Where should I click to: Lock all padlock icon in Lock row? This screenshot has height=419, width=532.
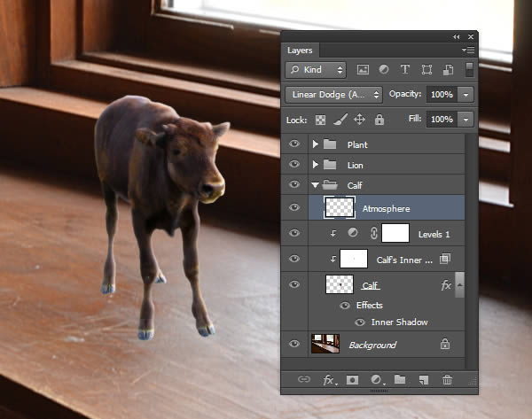pyautogui.click(x=379, y=120)
